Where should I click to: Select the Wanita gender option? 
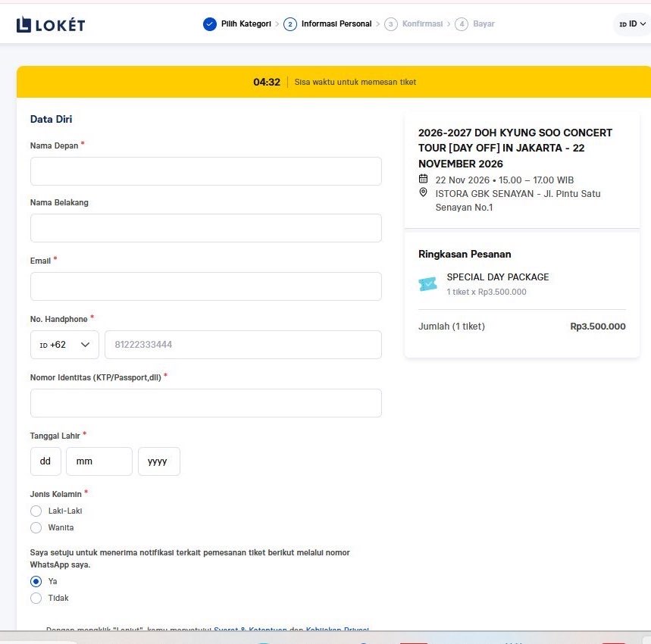(x=36, y=527)
